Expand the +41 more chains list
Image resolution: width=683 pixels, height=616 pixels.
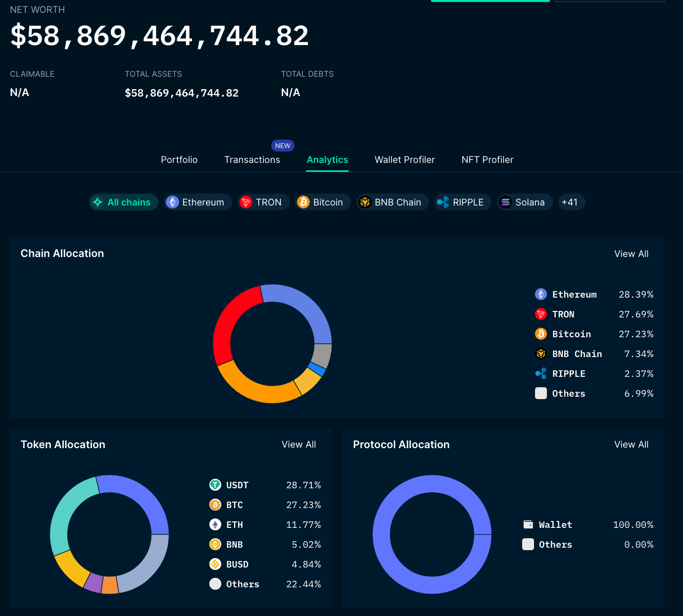click(572, 202)
